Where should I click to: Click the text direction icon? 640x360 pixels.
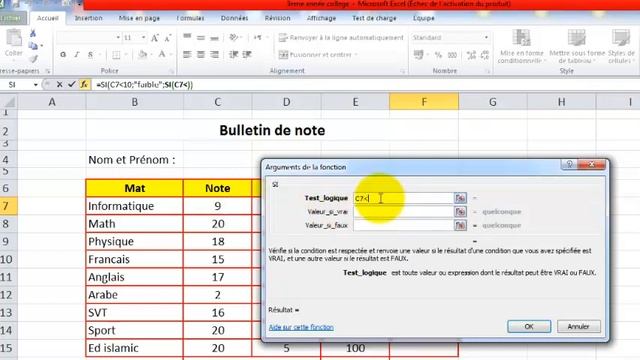[x=258, y=37]
